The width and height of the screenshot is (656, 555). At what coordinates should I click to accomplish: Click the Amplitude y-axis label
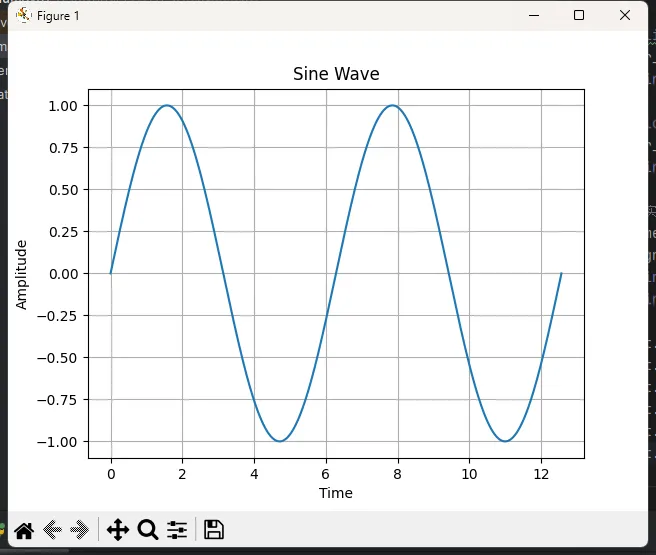tap(23, 273)
